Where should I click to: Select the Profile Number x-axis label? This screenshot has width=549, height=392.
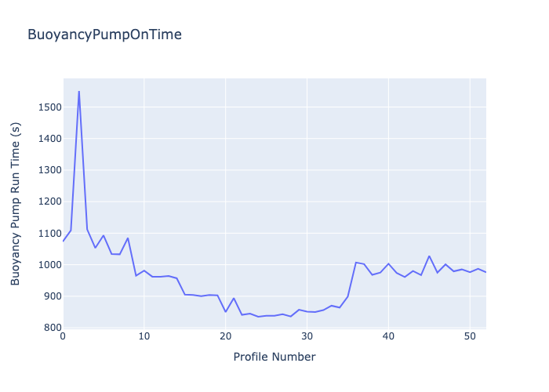click(274, 357)
